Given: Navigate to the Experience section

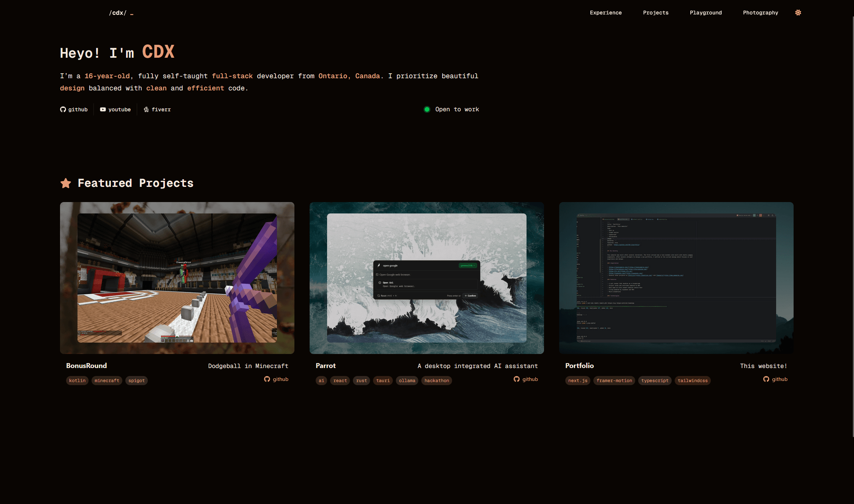Looking at the screenshot, I should (606, 13).
